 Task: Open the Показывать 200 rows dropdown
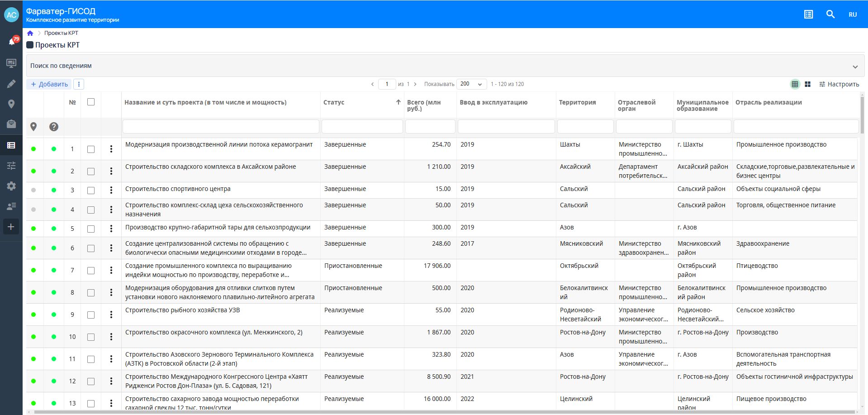pos(471,84)
